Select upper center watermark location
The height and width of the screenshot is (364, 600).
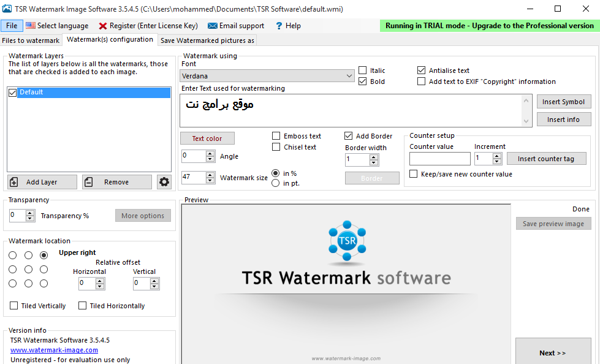(28, 256)
